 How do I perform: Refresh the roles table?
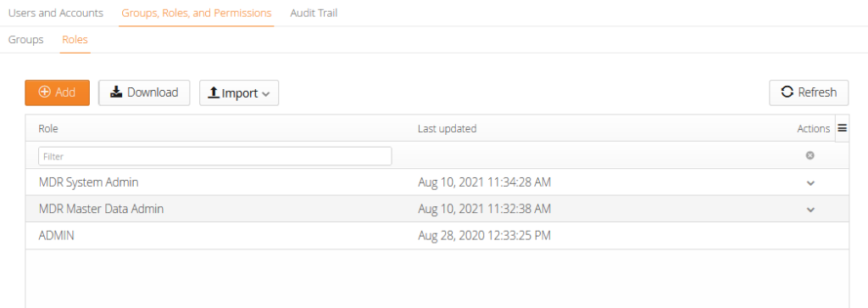pyautogui.click(x=809, y=92)
